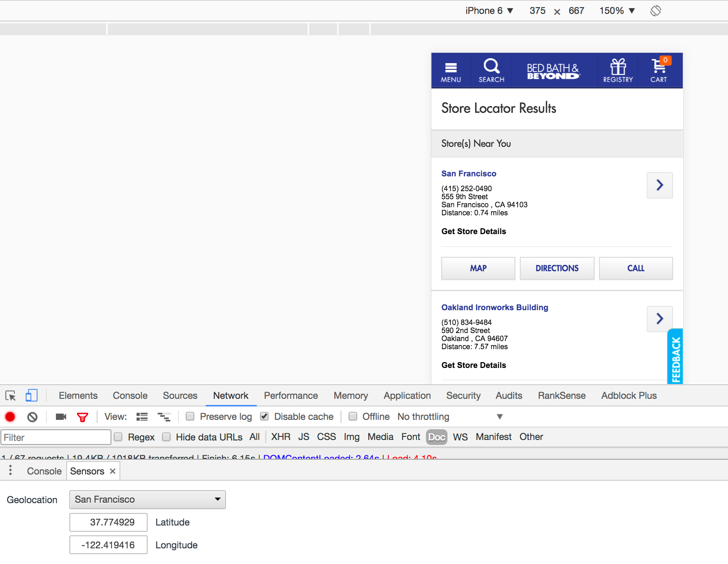Filter requests by All types
This screenshot has height=564, width=728.
pyautogui.click(x=255, y=437)
